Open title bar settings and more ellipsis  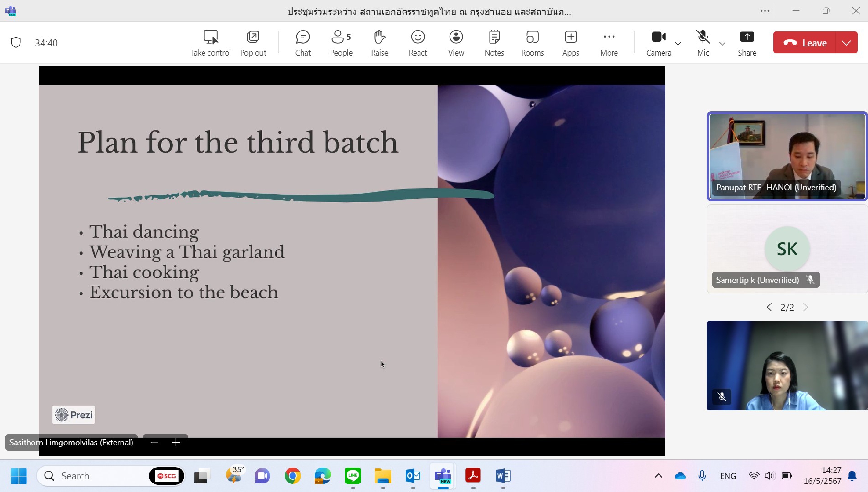(765, 11)
